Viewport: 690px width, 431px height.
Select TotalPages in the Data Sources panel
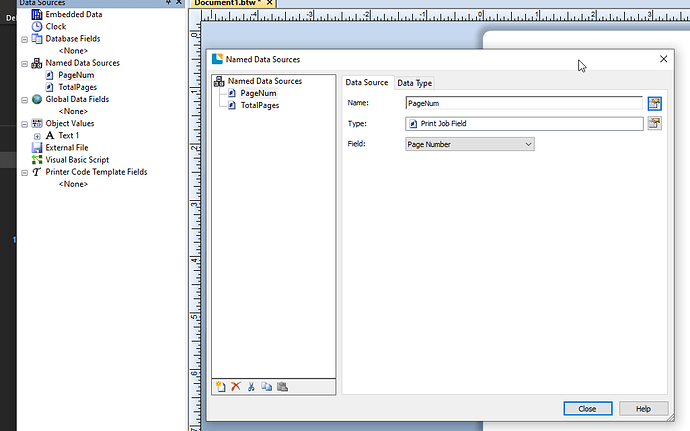tap(77, 87)
